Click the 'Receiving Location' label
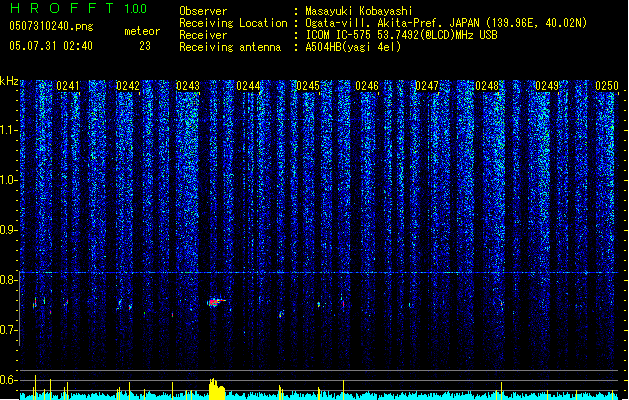The image size is (629, 400). pos(233,23)
